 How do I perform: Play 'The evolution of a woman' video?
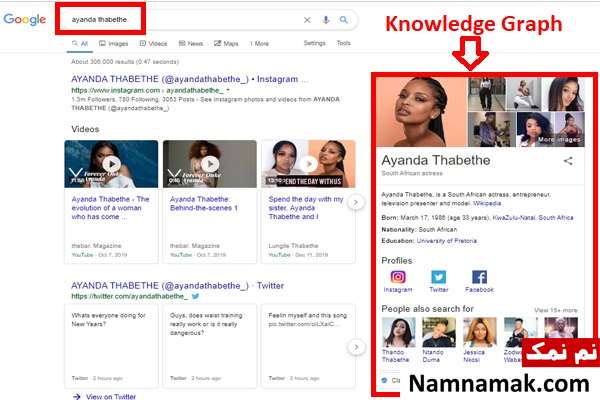[111, 164]
